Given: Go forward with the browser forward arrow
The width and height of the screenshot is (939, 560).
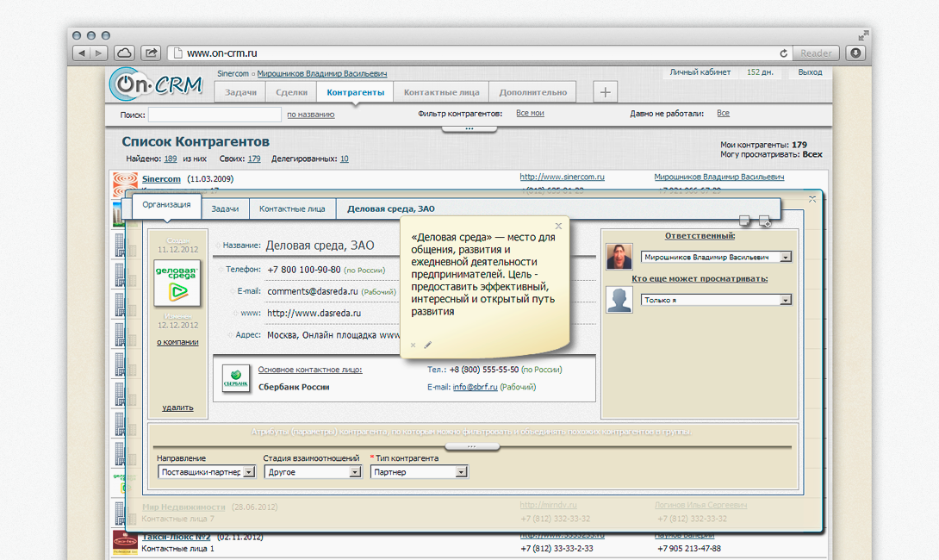Looking at the screenshot, I should click(99, 53).
